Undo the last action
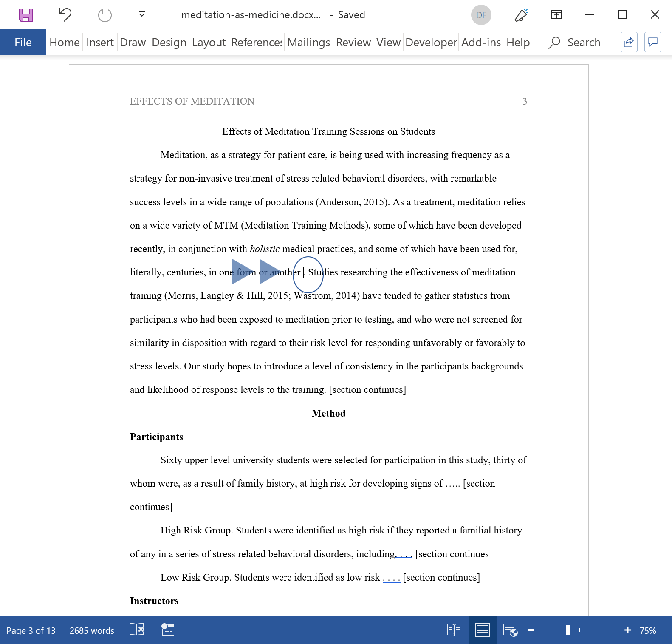The image size is (672, 644). click(65, 15)
